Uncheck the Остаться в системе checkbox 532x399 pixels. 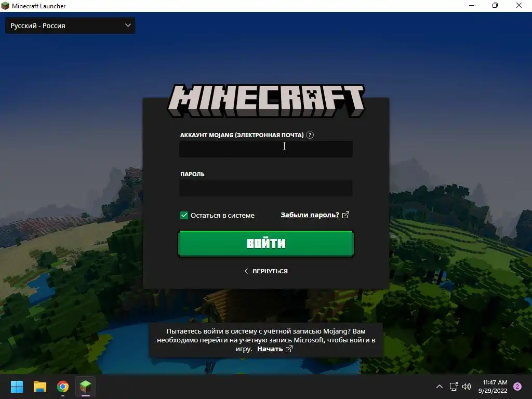coord(184,215)
